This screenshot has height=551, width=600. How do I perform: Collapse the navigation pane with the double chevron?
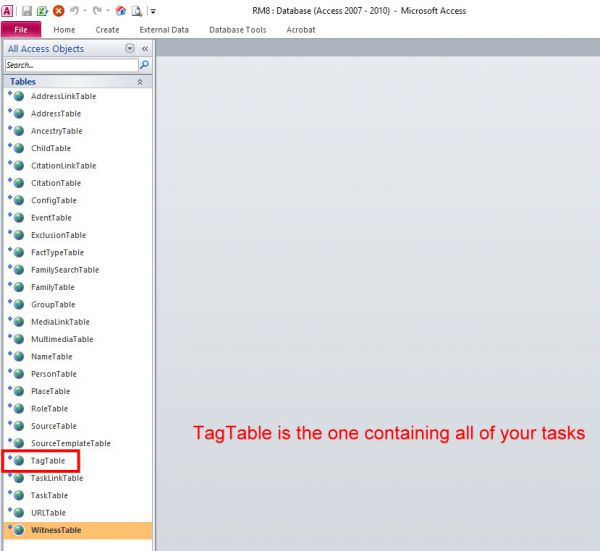pyautogui.click(x=145, y=48)
